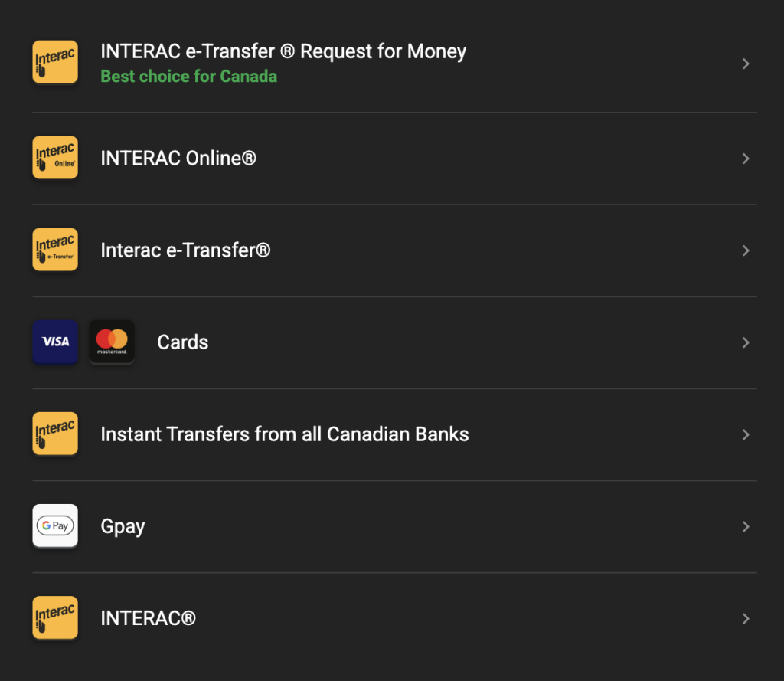The height and width of the screenshot is (681, 784).
Task: Click the Interac Online logo icon
Action: click(55, 158)
